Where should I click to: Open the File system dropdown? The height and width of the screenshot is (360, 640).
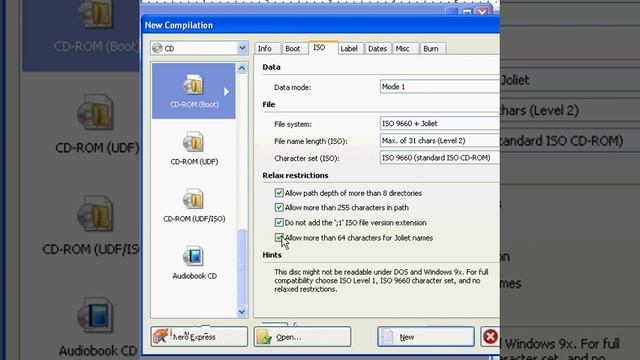[440, 123]
